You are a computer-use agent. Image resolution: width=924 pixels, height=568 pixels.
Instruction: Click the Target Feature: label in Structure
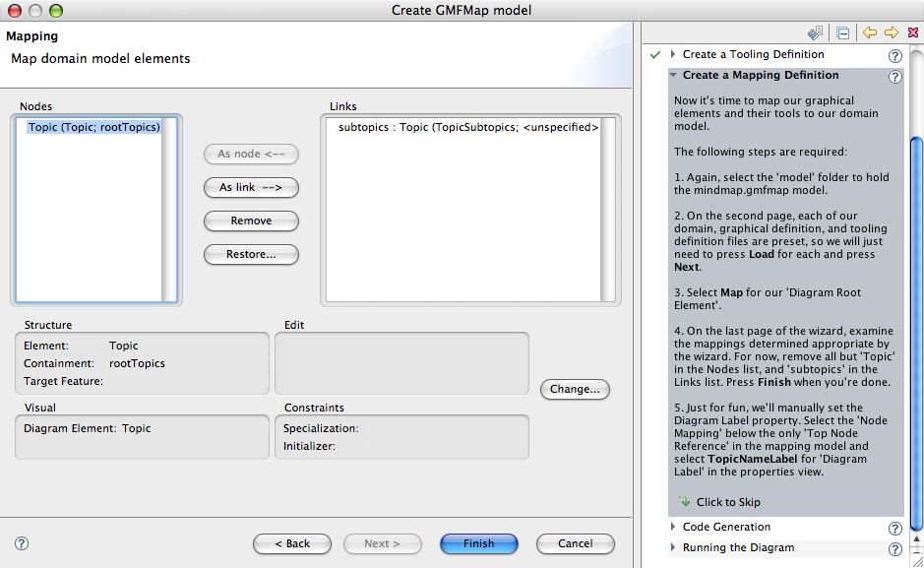point(63,381)
